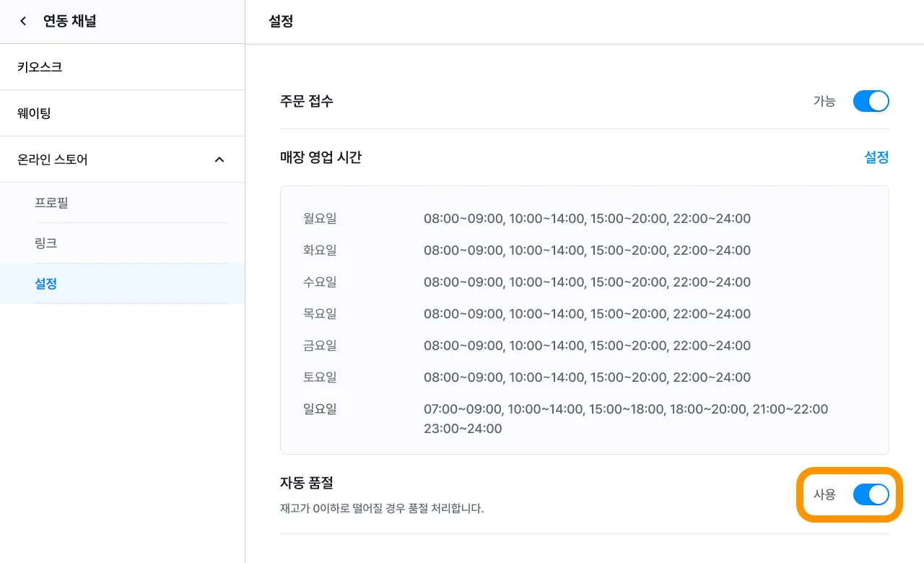
Task: Click the 월요일 business hours row
Action: [x=586, y=219]
